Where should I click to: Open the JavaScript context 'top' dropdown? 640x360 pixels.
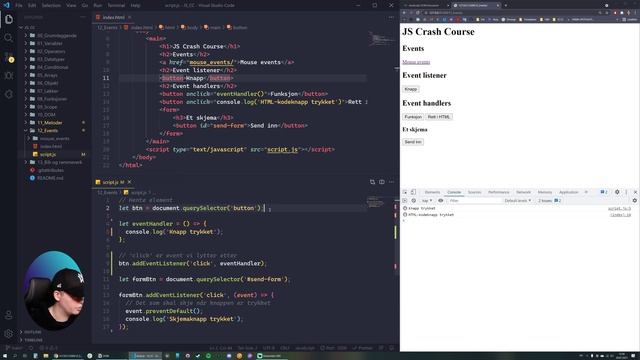[x=427, y=200]
